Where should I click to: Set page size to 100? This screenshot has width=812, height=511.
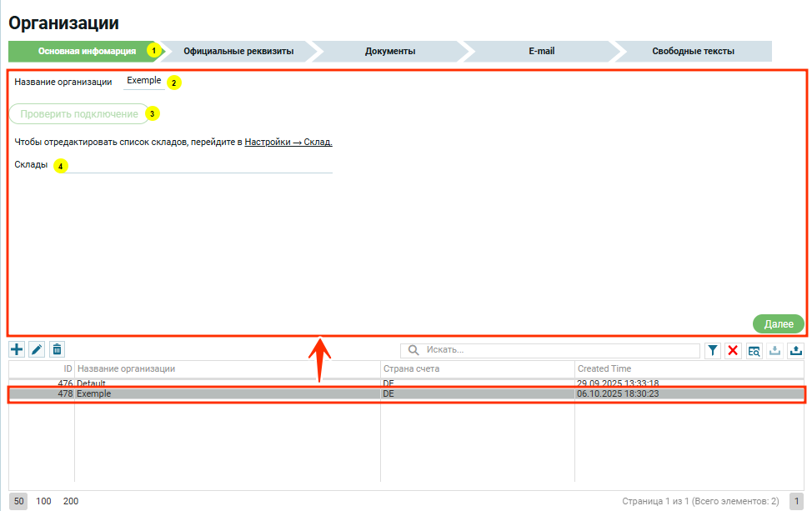(x=44, y=501)
